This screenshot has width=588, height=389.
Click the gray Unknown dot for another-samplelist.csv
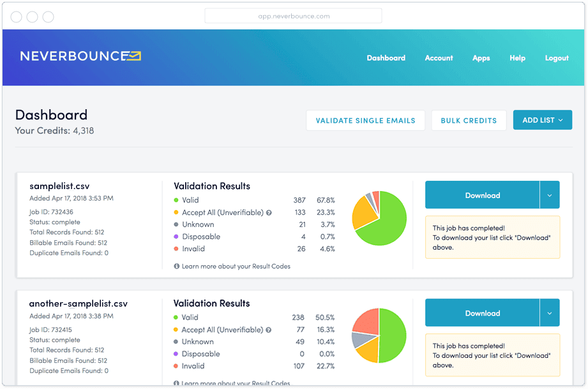[176, 341]
